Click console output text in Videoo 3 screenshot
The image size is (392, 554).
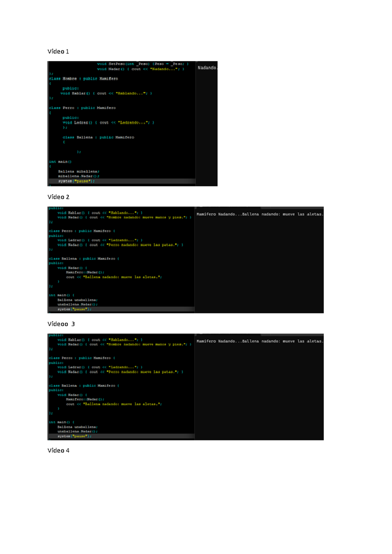click(260, 341)
